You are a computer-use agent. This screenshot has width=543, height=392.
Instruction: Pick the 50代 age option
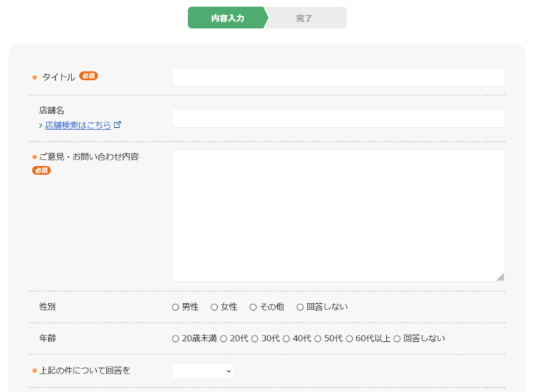coord(318,339)
